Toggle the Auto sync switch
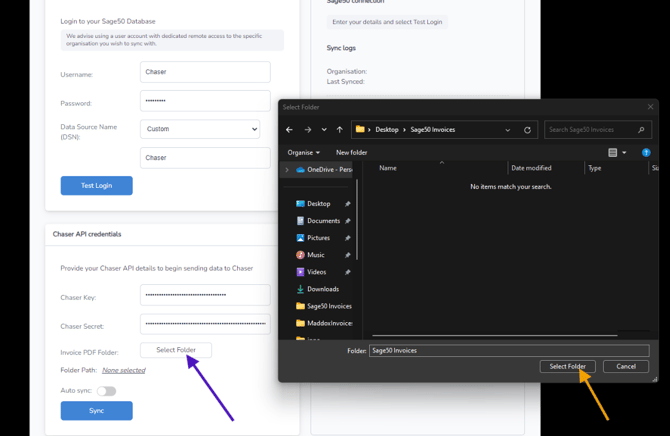Screen dimensions: 670x436 pyautogui.click(x=106, y=391)
